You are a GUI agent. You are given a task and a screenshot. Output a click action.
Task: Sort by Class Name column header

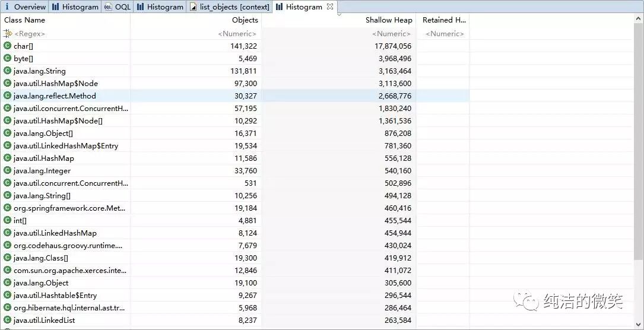point(25,20)
